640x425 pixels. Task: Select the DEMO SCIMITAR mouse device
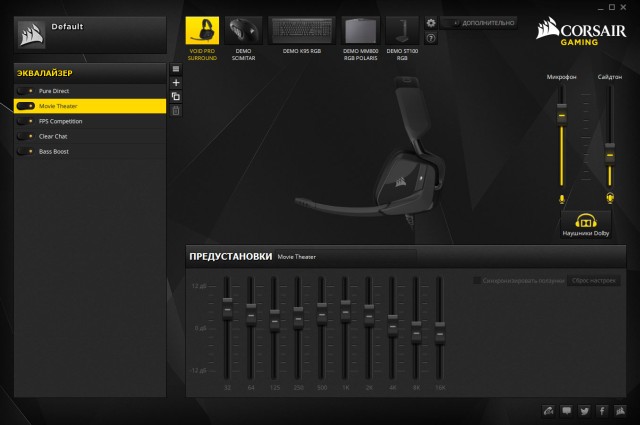(243, 31)
